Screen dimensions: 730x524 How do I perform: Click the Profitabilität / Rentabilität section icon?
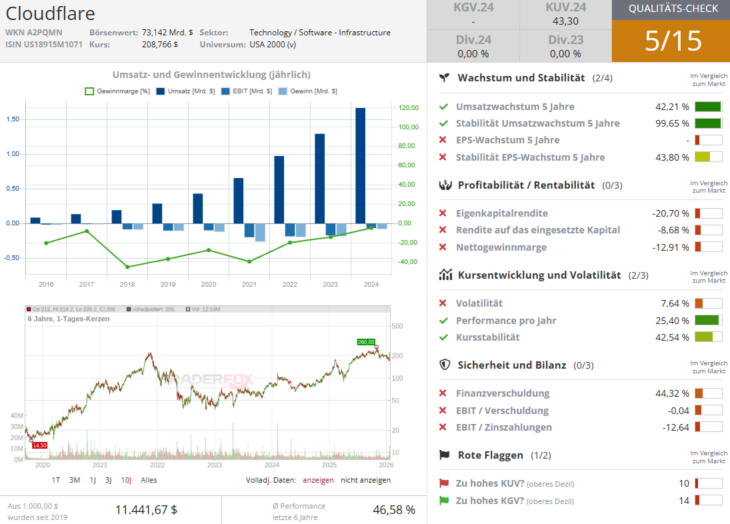(444, 185)
